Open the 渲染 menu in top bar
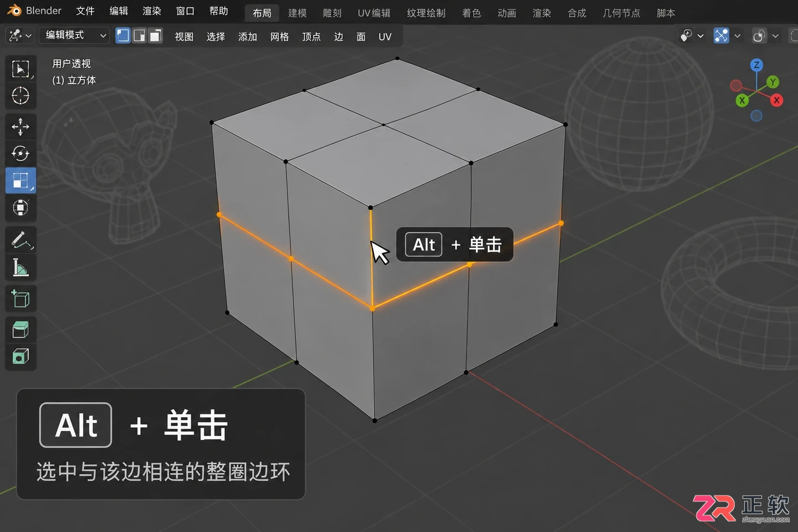 coord(152,11)
